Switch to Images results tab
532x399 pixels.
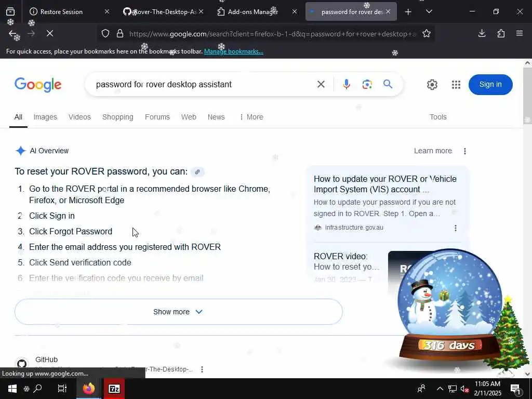45,117
